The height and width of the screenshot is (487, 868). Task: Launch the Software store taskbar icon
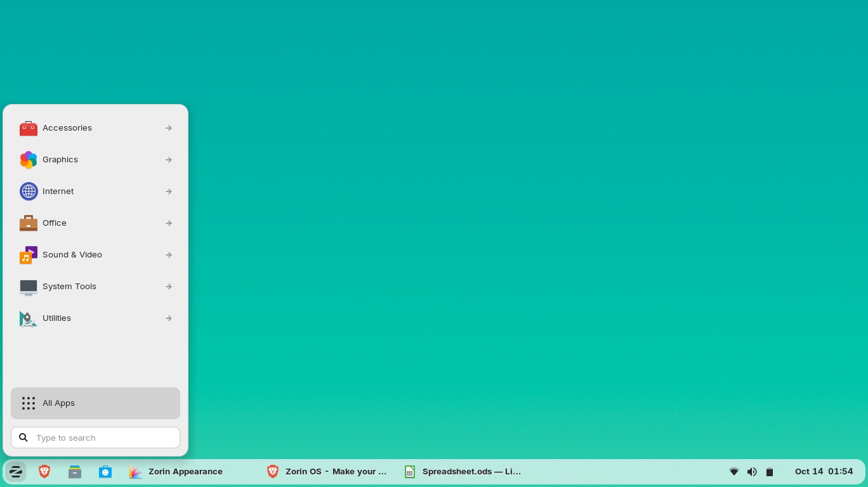click(105, 472)
